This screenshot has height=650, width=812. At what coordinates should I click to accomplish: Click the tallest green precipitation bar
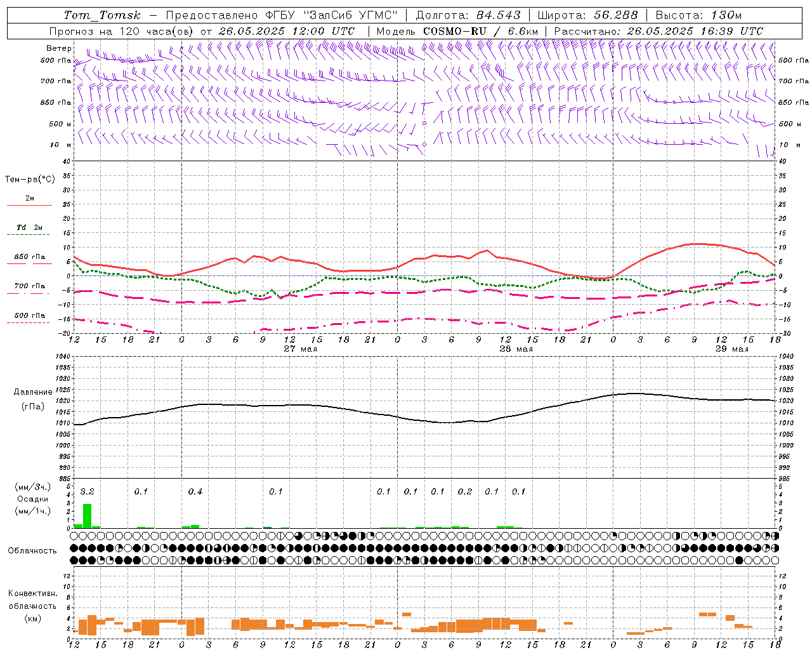pos(88,516)
